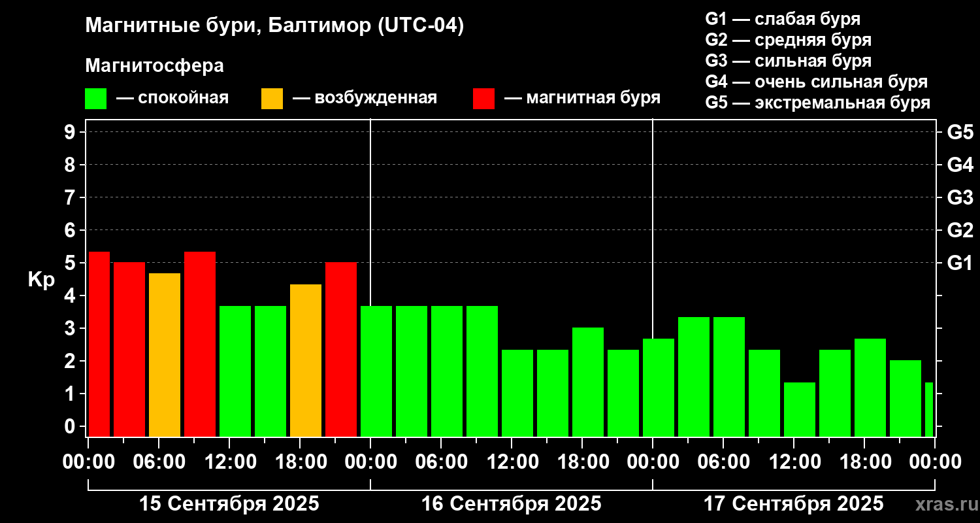Image resolution: width=980 pixels, height=523 pixels.
Task: Click the '17 Сентября 2025' date label
Action: pos(794,504)
